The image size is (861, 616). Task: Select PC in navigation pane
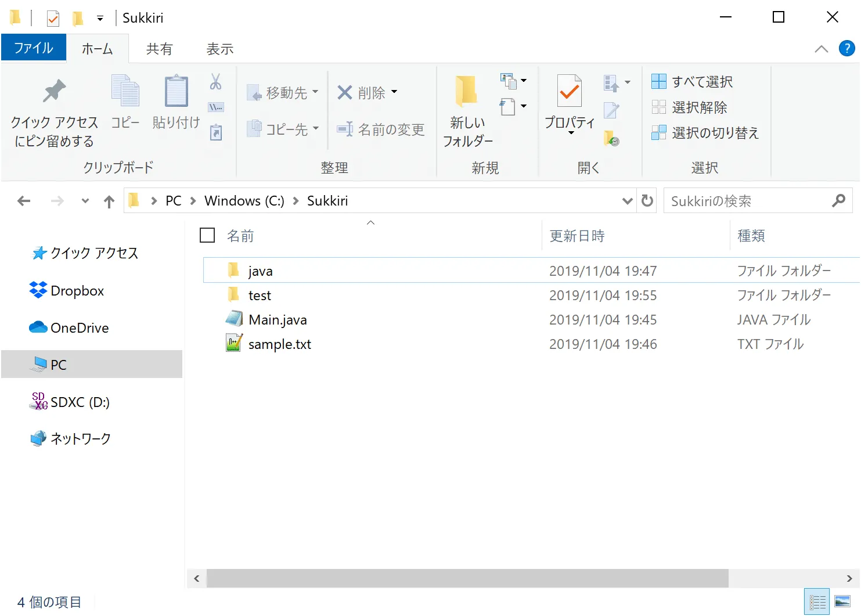pyautogui.click(x=92, y=365)
